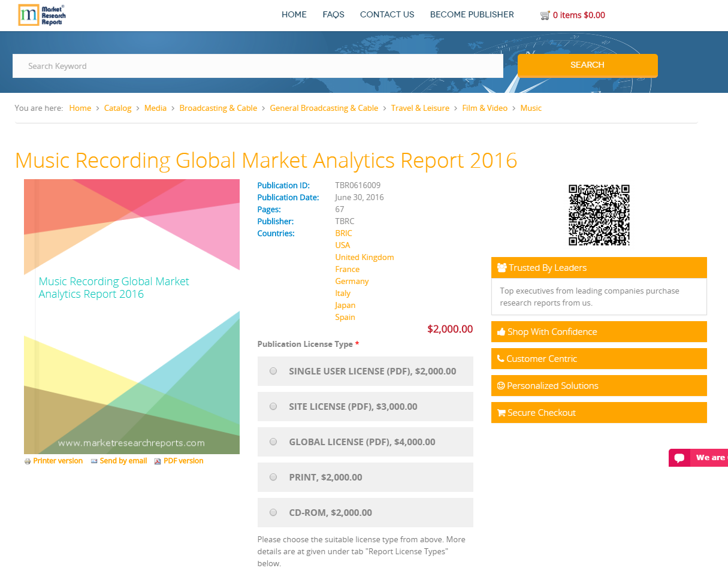Click the report cover image thumbnail
This screenshot has height=568, width=728.
pos(132,317)
